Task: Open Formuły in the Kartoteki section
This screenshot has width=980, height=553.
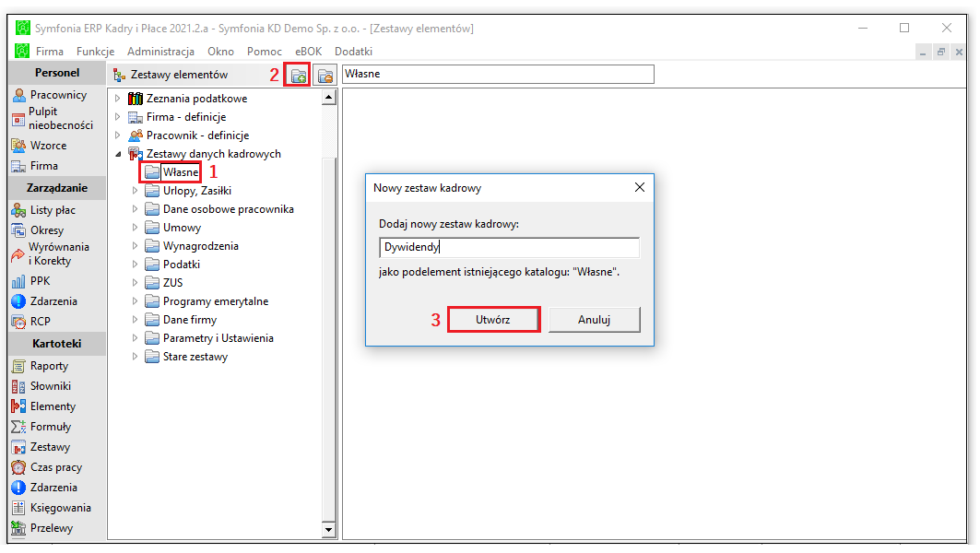Action: tap(41, 428)
